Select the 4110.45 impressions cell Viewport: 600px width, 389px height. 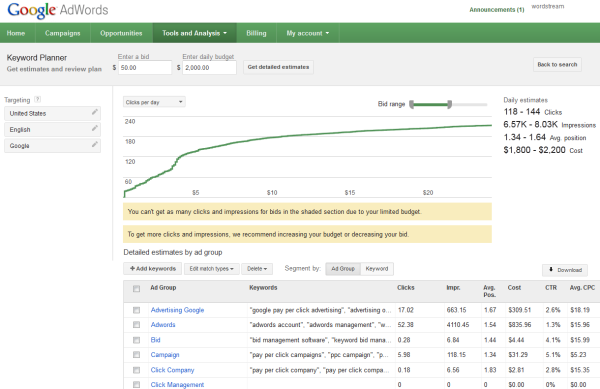point(458,324)
